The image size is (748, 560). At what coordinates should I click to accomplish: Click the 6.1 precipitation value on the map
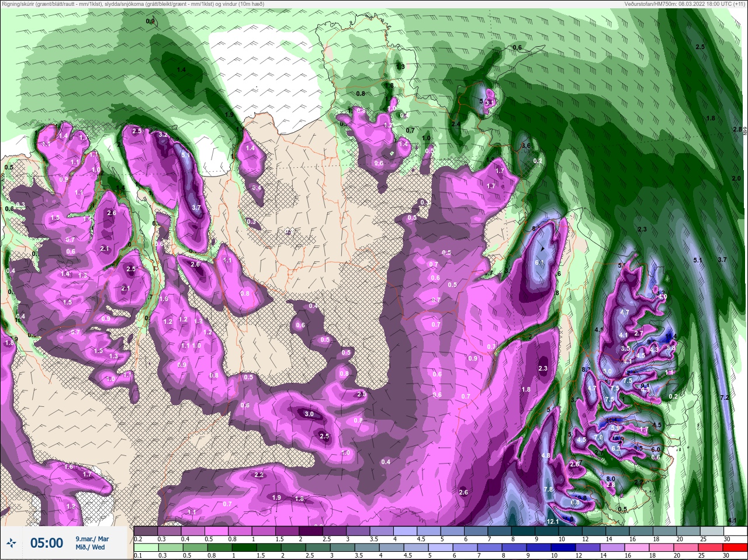point(539,262)
